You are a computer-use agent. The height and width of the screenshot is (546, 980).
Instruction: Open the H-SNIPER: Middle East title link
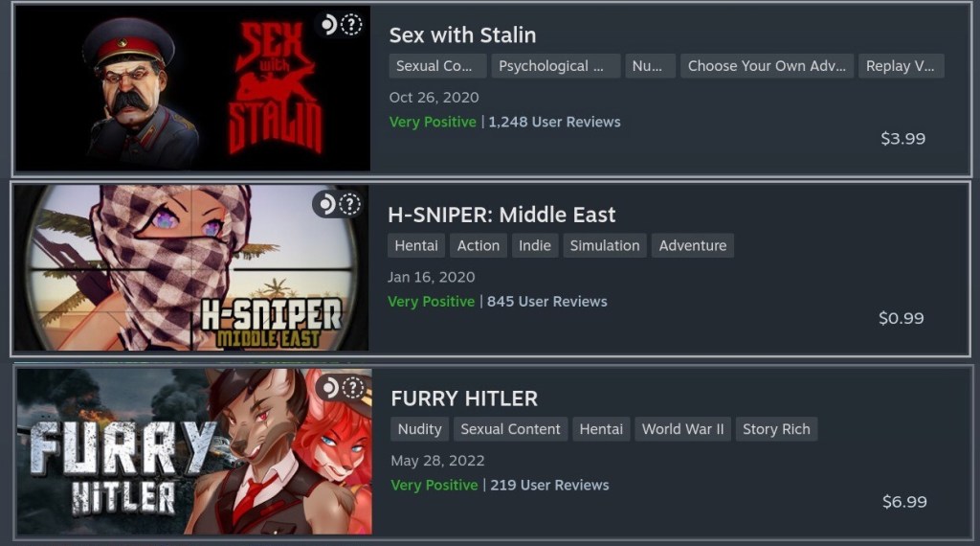[501, 215]
